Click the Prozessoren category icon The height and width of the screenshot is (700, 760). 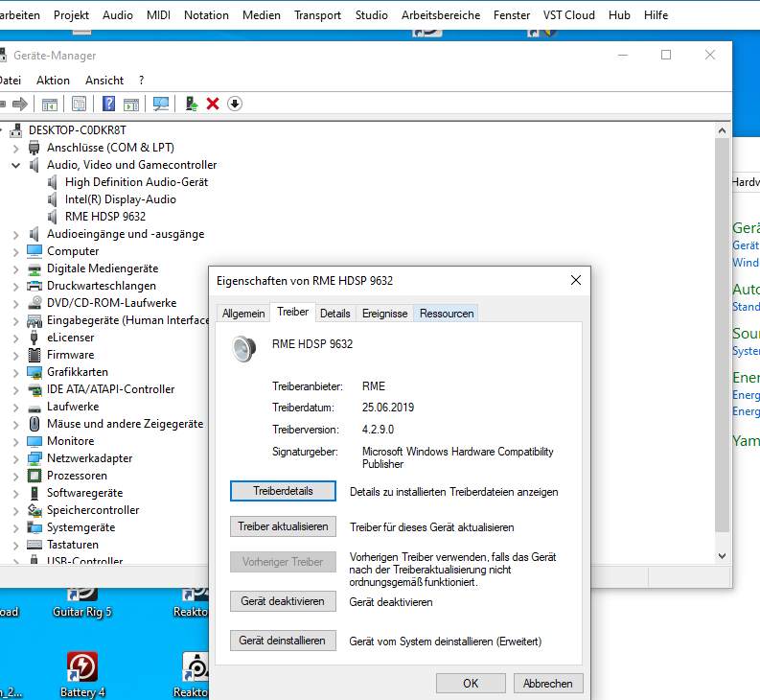pyautogui.click(x=35, y=476)
